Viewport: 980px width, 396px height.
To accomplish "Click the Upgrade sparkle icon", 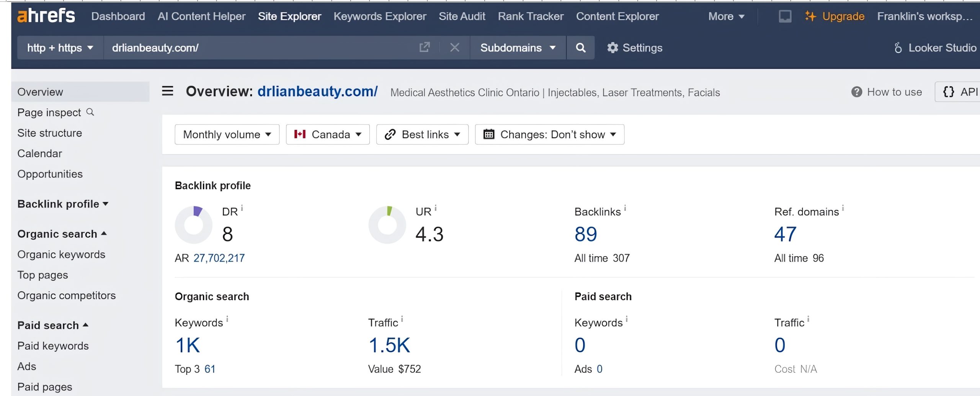I will [810, 16].
